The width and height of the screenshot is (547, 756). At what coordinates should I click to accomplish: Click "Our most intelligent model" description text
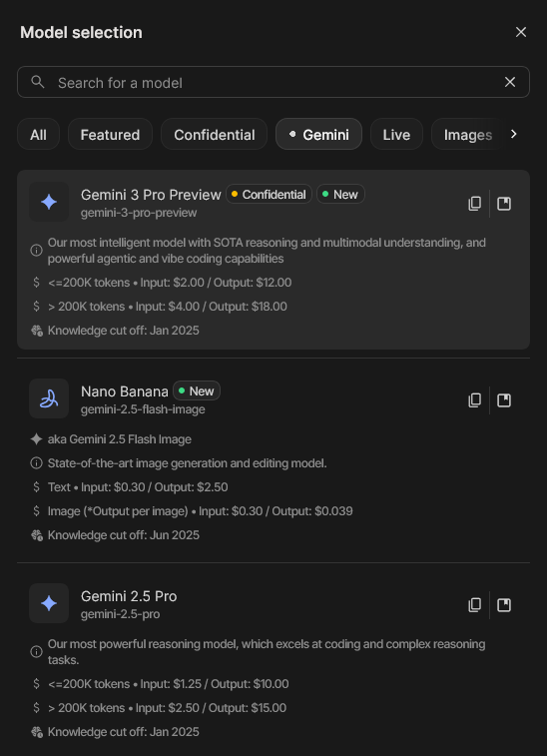pos(267,251)
